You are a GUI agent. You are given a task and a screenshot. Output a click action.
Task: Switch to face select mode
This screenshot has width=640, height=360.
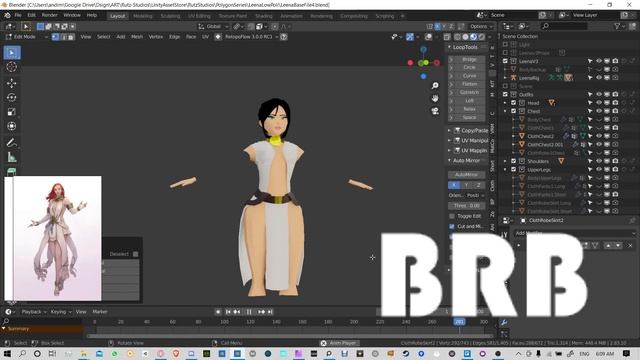(71, 37)
